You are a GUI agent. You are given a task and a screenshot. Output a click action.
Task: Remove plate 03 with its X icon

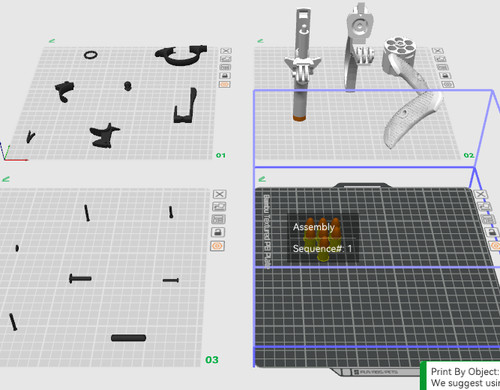pos(220,194)
